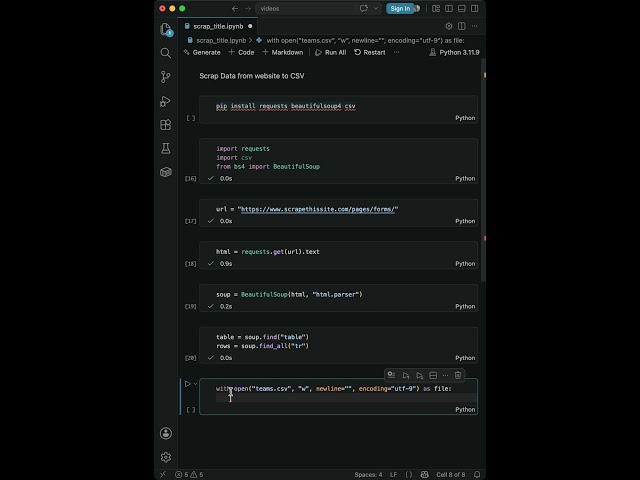Open editor More Actions ellipsis

[474, 26]
